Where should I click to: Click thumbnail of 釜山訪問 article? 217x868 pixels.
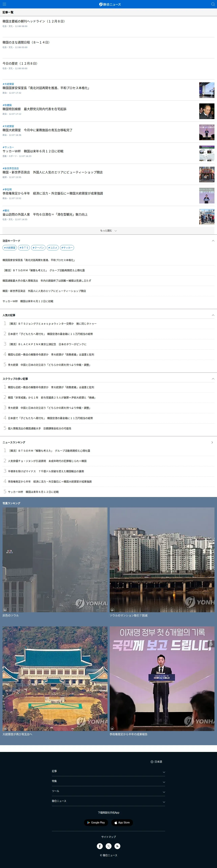[x=207, y=217]
